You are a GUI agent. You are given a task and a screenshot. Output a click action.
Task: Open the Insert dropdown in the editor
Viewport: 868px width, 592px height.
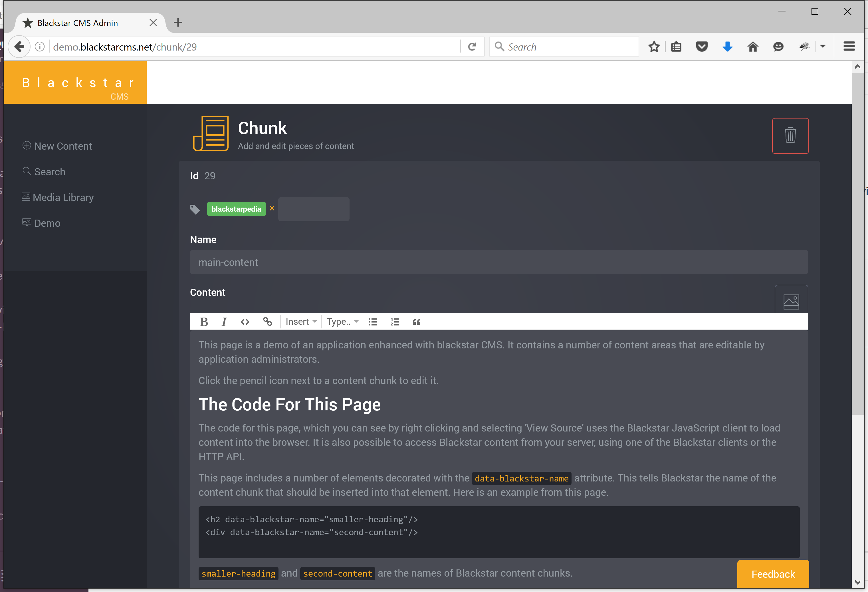[301, 322]
